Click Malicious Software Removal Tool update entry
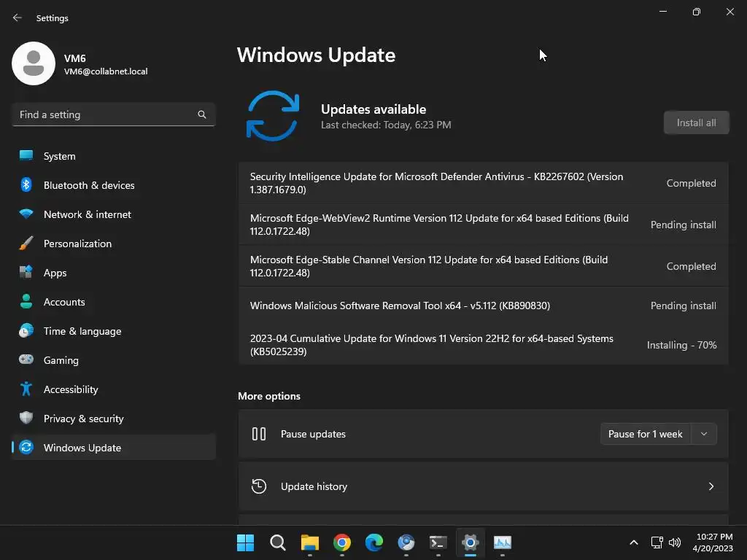 click(483, 306)
